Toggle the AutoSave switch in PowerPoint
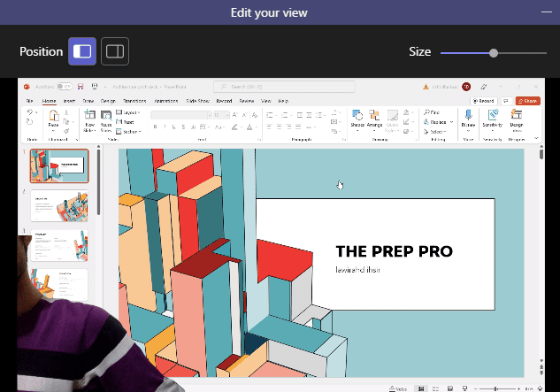The width and height of the screenshot is (560, 392). pos(65,87)
